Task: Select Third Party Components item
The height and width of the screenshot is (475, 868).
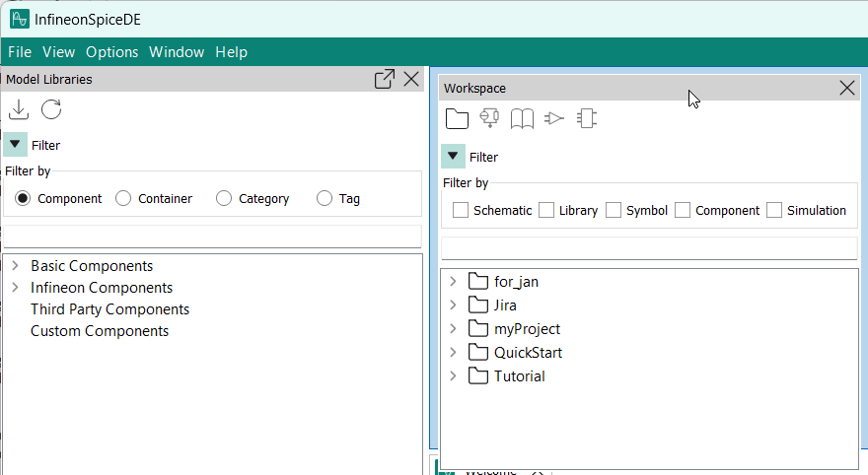Action: click(x=109, y=309)
